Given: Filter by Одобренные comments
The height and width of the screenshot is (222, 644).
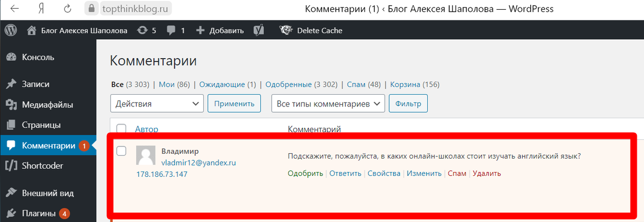Looking at the screenshot, I should click(x=288, y=84).
